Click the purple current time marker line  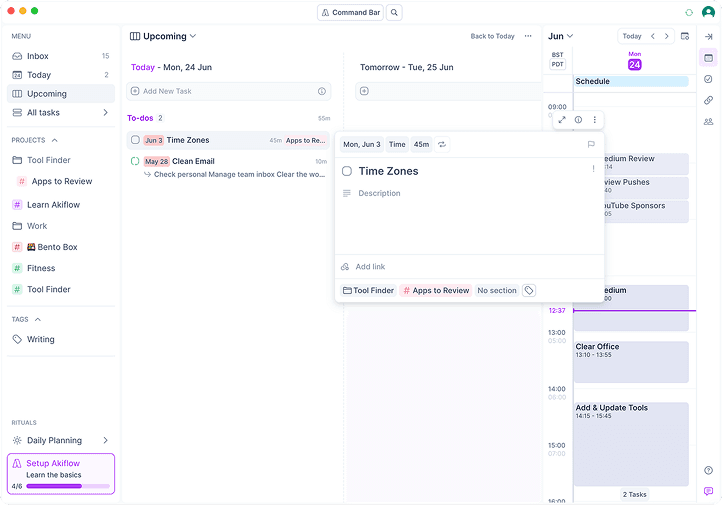pos(635,311)
